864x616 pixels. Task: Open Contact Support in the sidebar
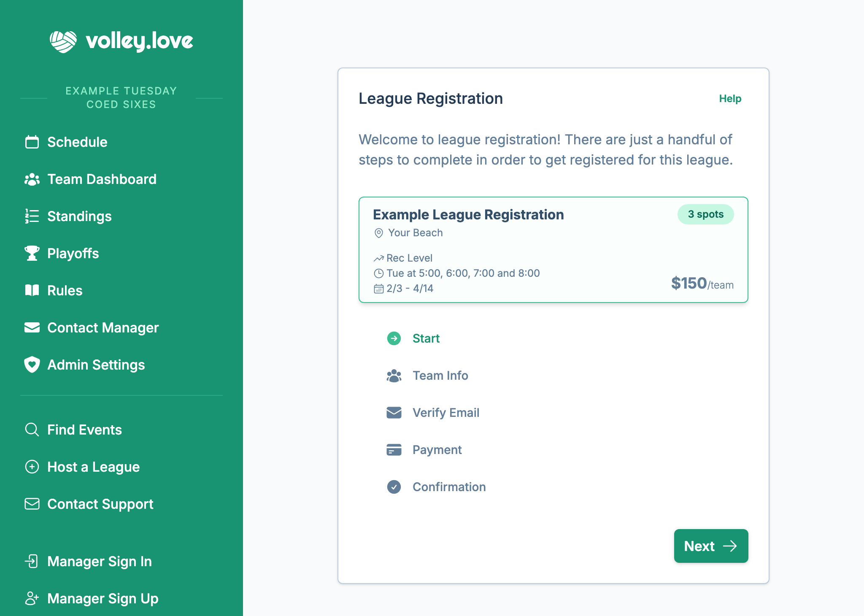tap(100, 504)
